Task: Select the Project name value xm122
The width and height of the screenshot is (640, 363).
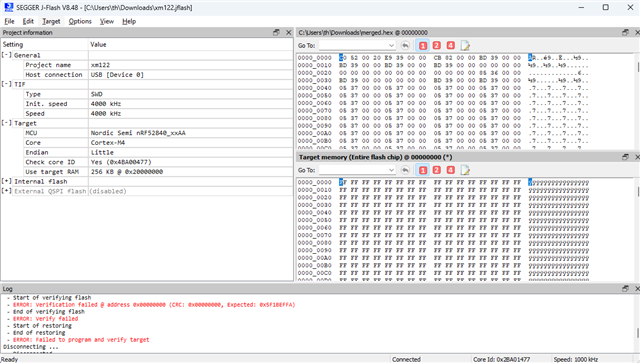Action: (x=100, y=65)
